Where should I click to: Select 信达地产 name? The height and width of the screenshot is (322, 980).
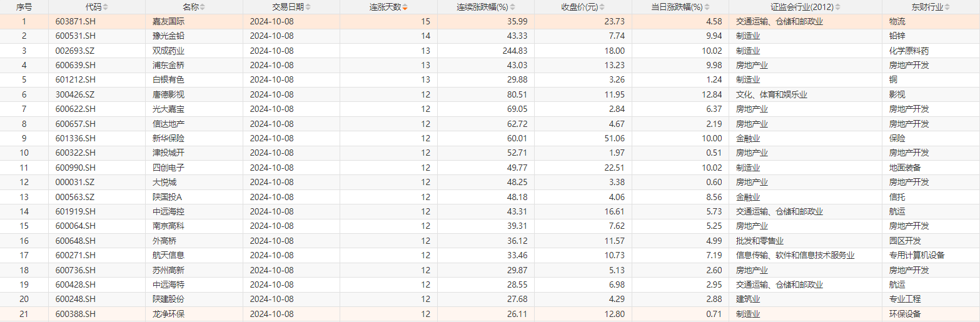(x=169, y=124)
